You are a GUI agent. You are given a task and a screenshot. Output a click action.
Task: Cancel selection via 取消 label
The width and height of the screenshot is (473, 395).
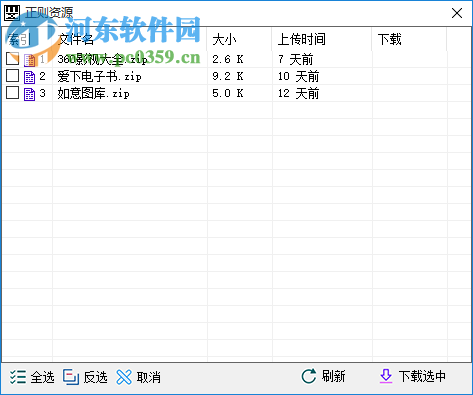tap(149, 377)
